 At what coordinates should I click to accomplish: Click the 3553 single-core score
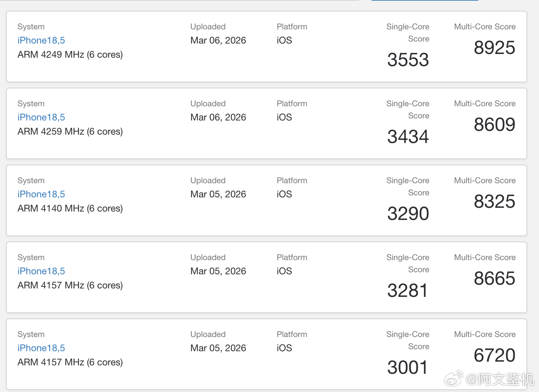coord(408,60)
